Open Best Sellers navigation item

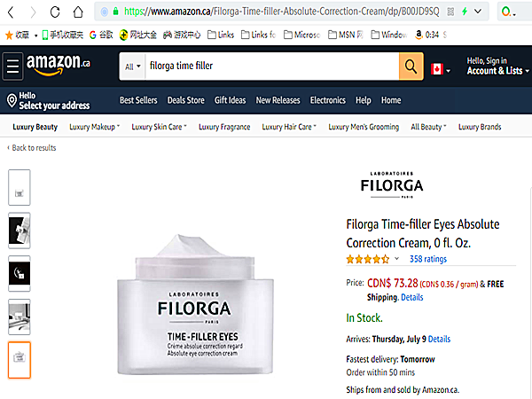tap(138, 100)
